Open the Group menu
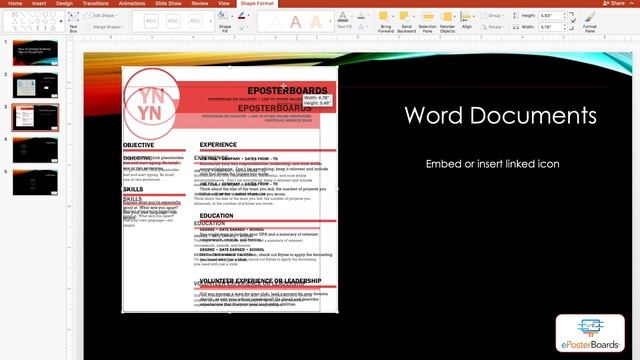640x360 pixels. [x=491, y=16]
